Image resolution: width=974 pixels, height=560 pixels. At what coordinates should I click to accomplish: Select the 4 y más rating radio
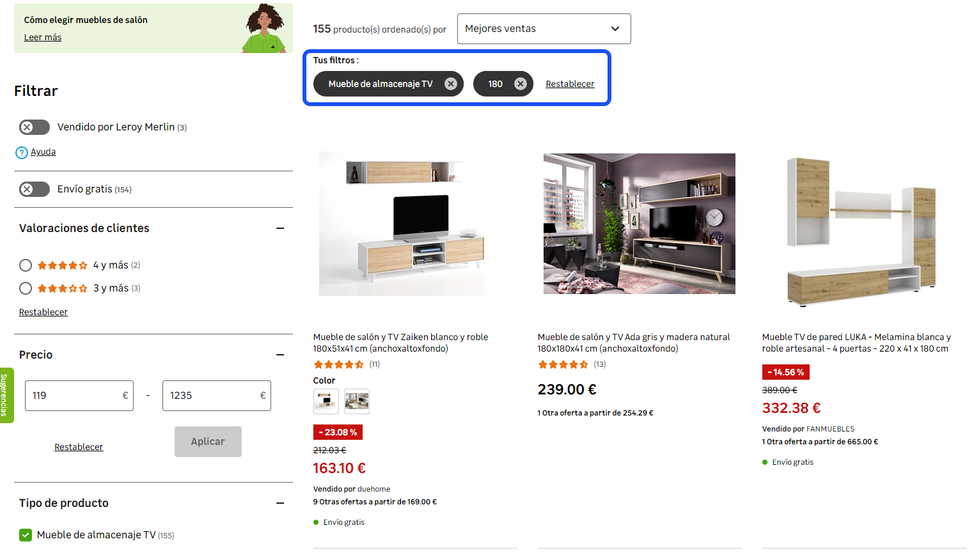[26, 265]
